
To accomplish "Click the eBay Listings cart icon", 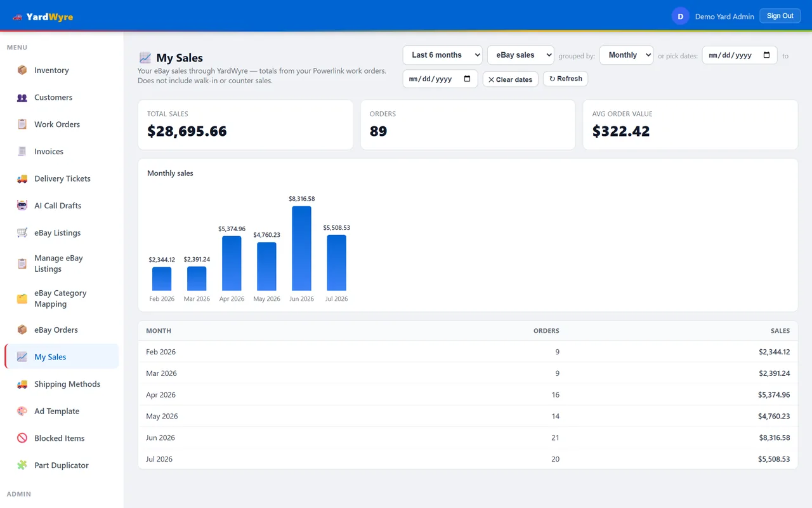I will coord(22,233).
